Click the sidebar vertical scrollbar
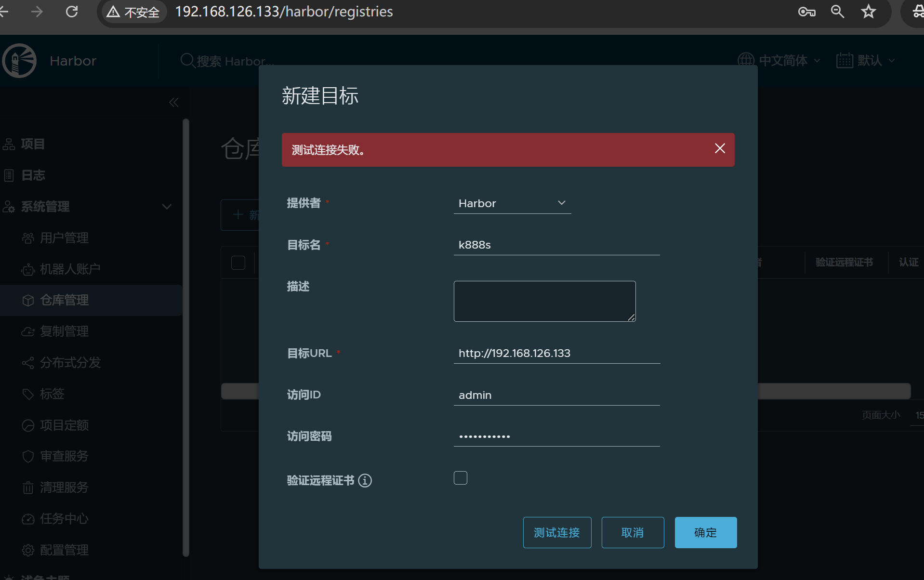 tap(186, 337)
